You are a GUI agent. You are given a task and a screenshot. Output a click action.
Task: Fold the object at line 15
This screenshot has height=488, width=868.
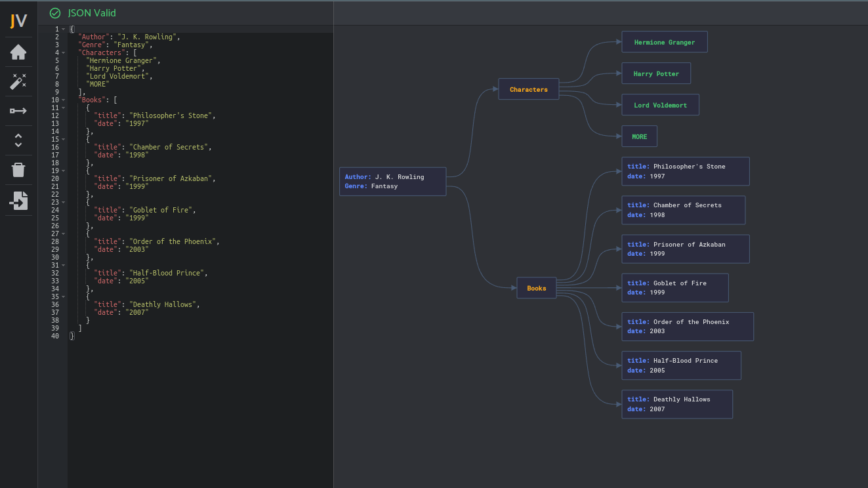[x=64, y=140]
